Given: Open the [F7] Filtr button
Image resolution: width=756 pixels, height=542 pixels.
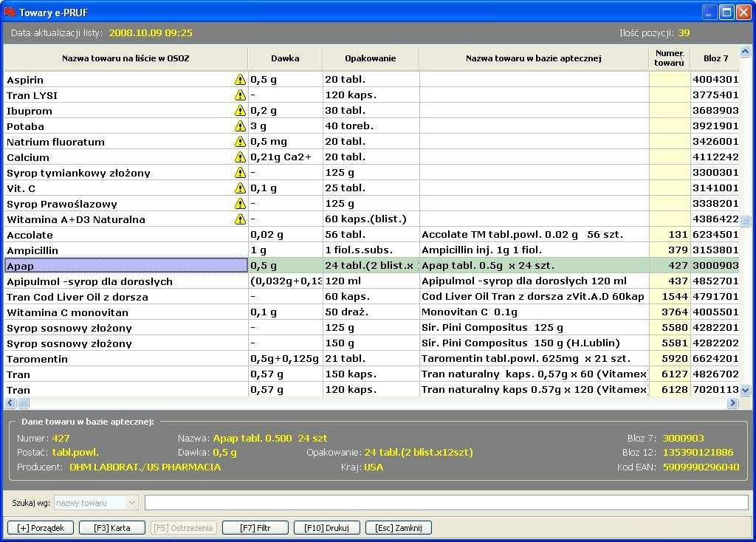Looking at the screenshot, I should click(x=255, y=528).
